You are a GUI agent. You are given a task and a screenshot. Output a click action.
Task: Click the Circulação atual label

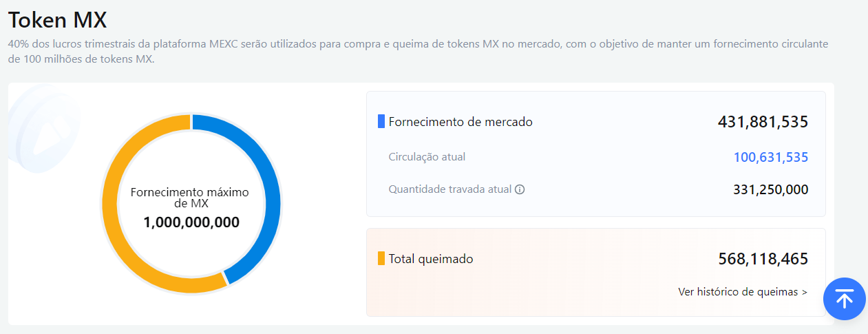[427, 156]
